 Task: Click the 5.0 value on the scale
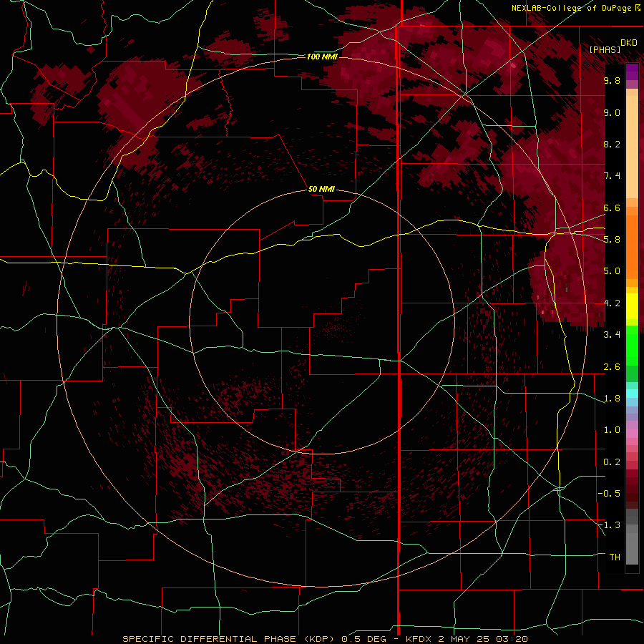click(x=612, y=271)
